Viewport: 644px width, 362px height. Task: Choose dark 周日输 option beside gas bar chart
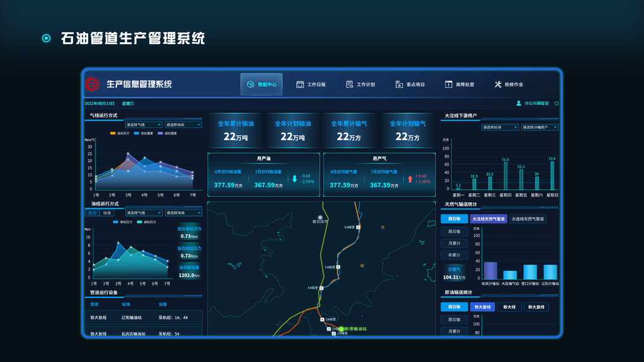pos(454,232)
